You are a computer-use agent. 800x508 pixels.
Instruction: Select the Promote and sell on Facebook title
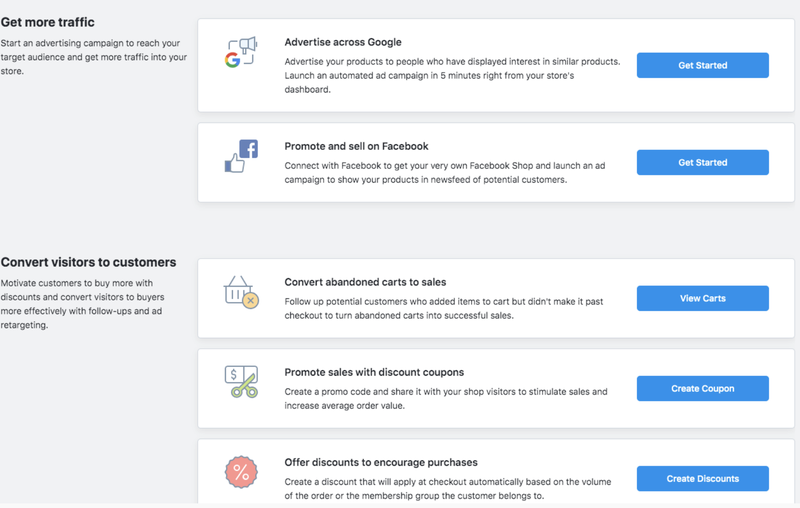point(356,146)
